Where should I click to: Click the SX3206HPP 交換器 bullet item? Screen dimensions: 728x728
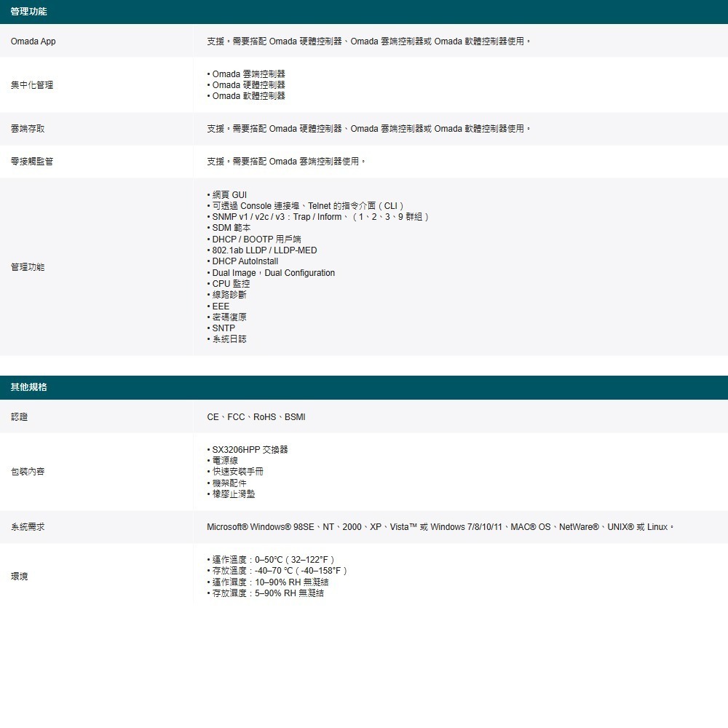tap(248, 450)
